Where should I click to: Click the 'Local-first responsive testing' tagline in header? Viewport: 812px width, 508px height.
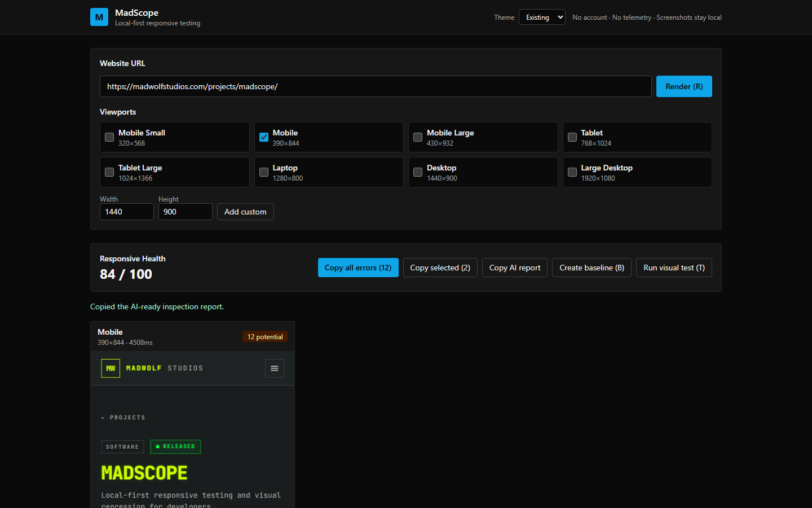(x=158, y=23)
